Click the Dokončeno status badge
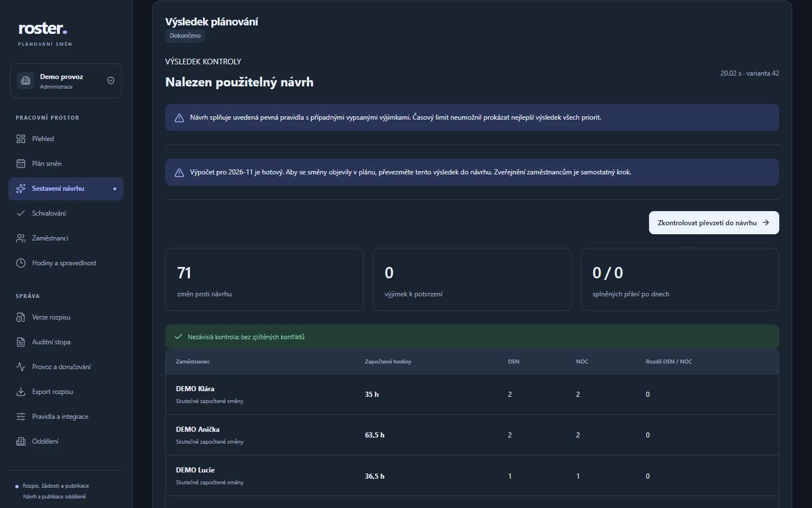The image size is (812, 508). pyautogui.click(x=185, y=36)
